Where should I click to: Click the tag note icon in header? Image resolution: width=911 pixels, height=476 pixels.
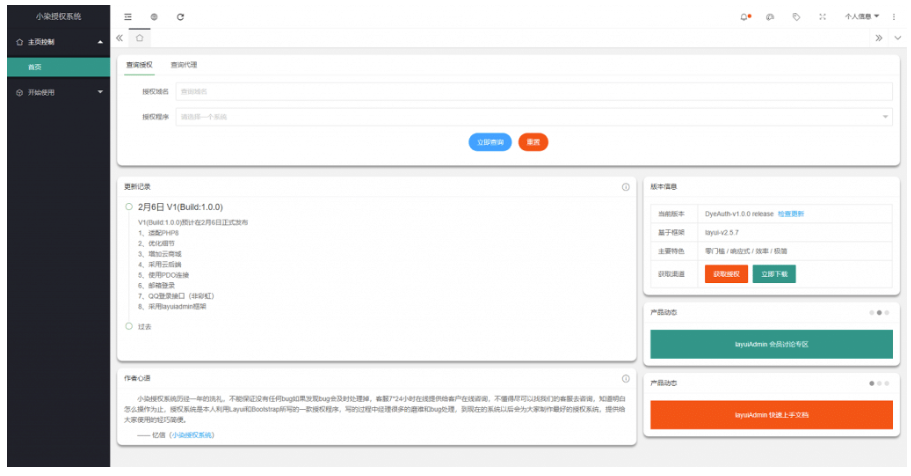[796, 17]
